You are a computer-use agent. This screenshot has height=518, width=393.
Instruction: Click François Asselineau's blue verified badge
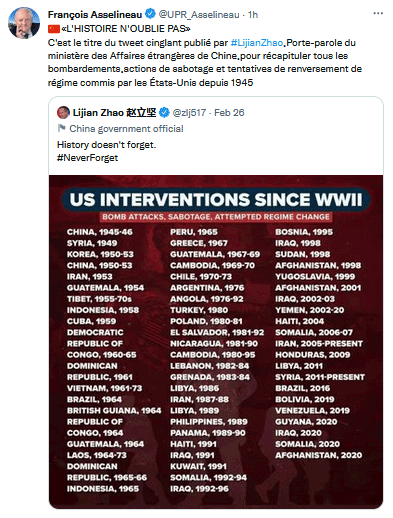point(150,14)
